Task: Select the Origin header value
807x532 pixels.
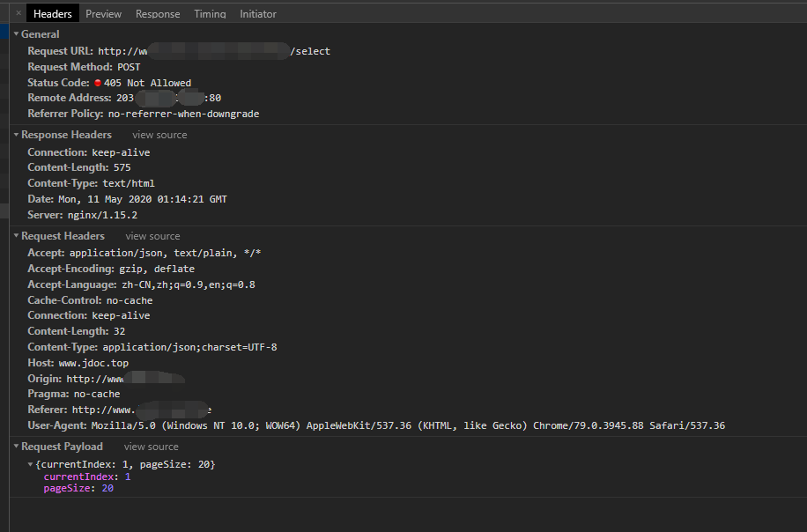Action: [126, 379]
